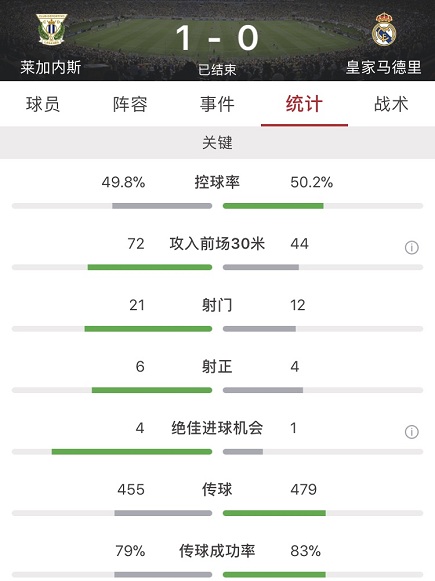The image size is (435, 581).
Task: Open info icon for 绝佳进球机会
Action: (x=412, y=432)
